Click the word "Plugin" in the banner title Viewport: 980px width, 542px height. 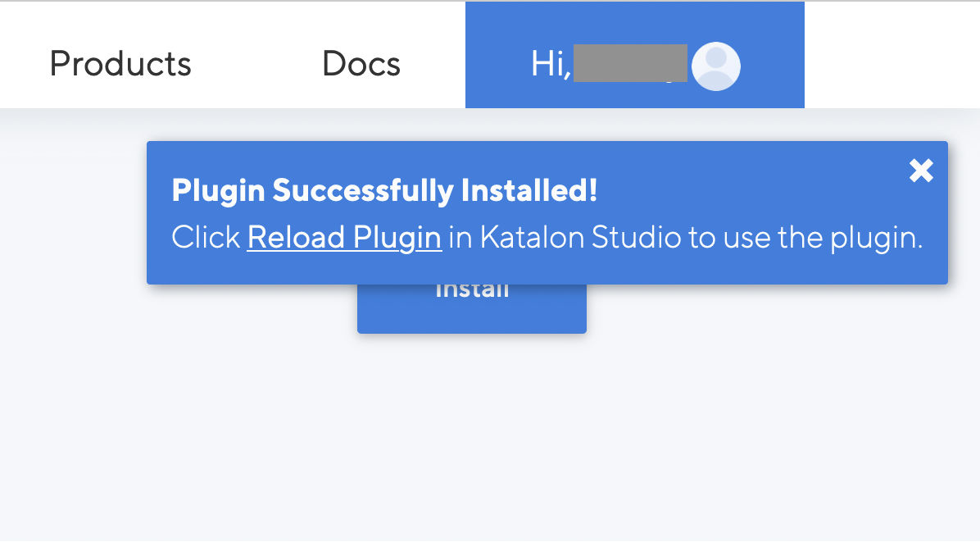pos(218,191)
